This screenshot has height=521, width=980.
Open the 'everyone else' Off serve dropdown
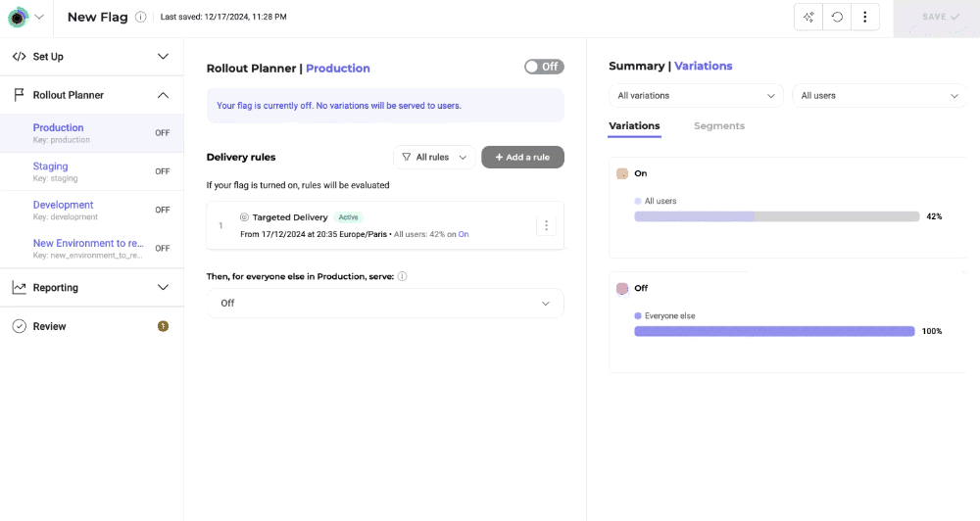(x=385, y=303)
